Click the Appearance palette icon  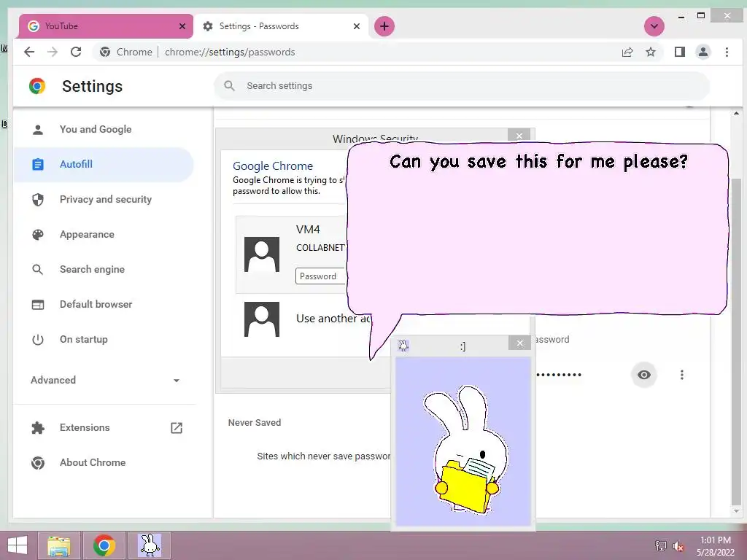[38, 234]
